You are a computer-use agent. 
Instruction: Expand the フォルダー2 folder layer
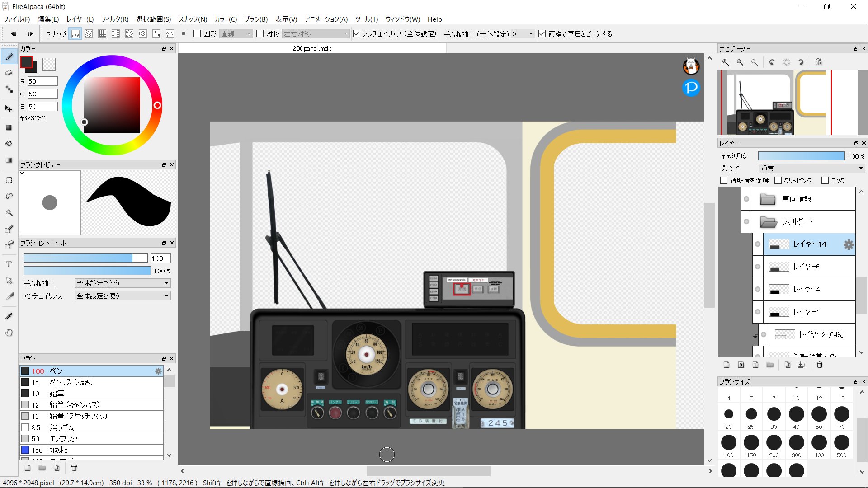coord(768,222)
